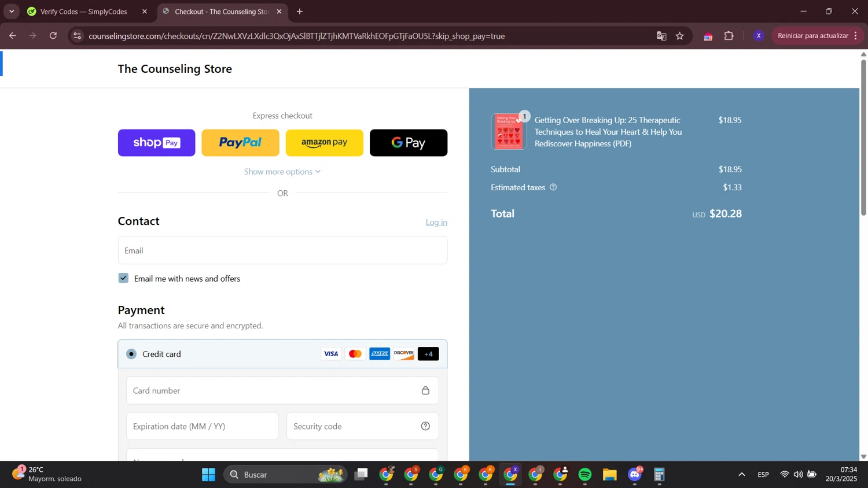The height and width of the screenshot is (488, 868).
Task: Open clock and date panel
Action: (841, 474)
